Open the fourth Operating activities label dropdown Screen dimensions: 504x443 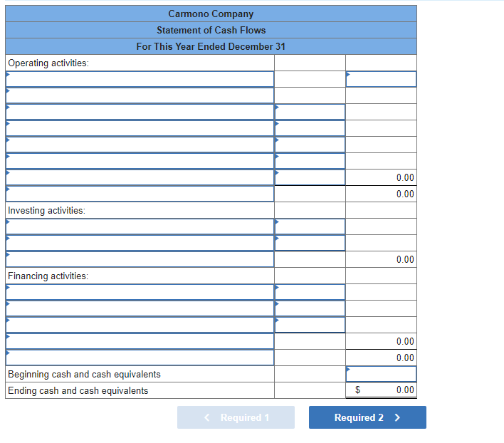(x=140, y=128)
